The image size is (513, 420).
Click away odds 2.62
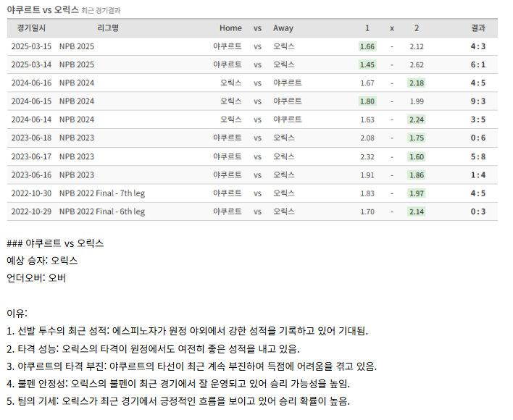417,64
